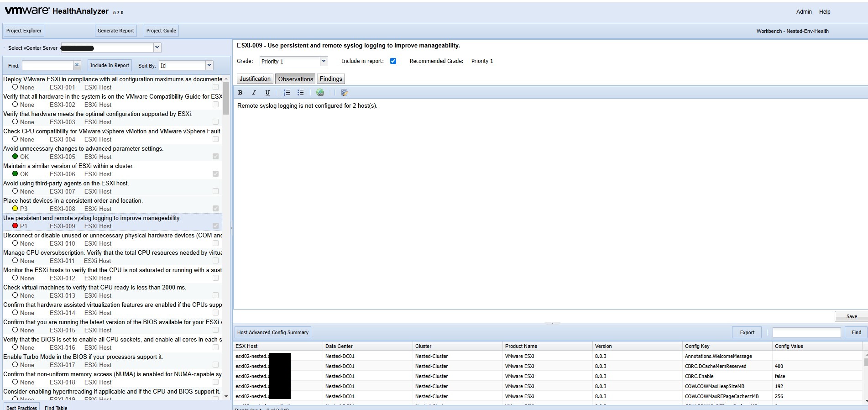Image resolution: width=868 pixels, height=410 pixels.
Task: Select 'Place host devices in a consistent order' item
Action: point(112,205)
